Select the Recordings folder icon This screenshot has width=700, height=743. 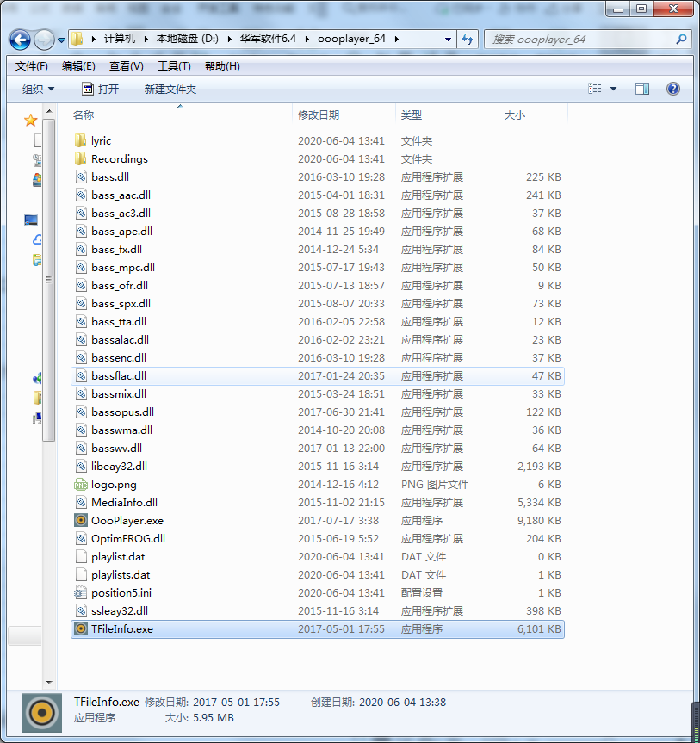click(x=81, y=158)
